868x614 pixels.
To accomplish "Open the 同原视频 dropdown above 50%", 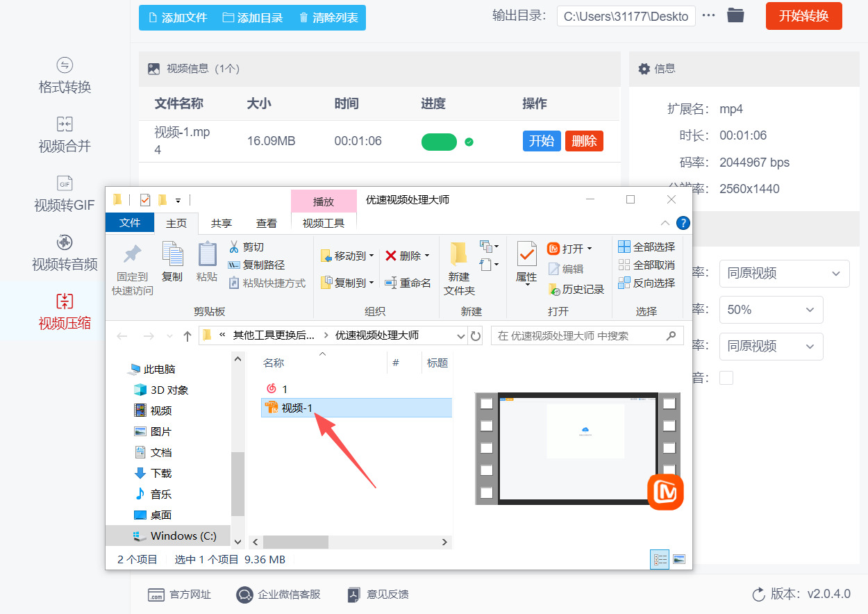I will (x=784, y=274).
